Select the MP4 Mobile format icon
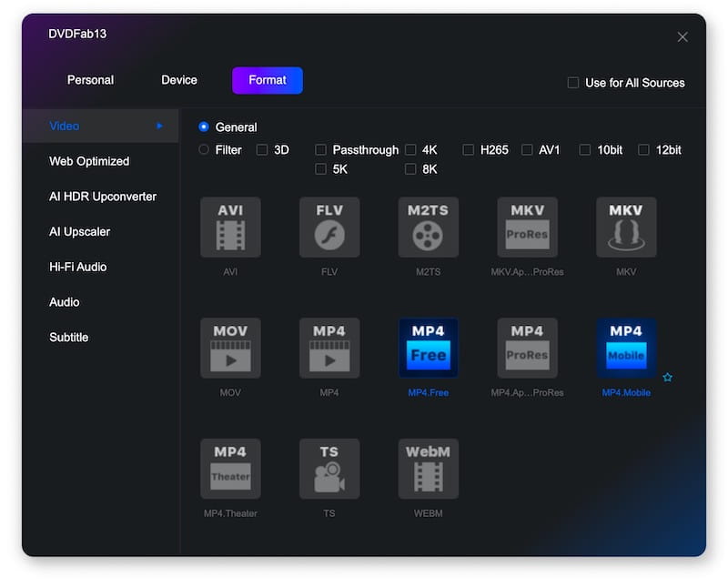 pos(626,348)
